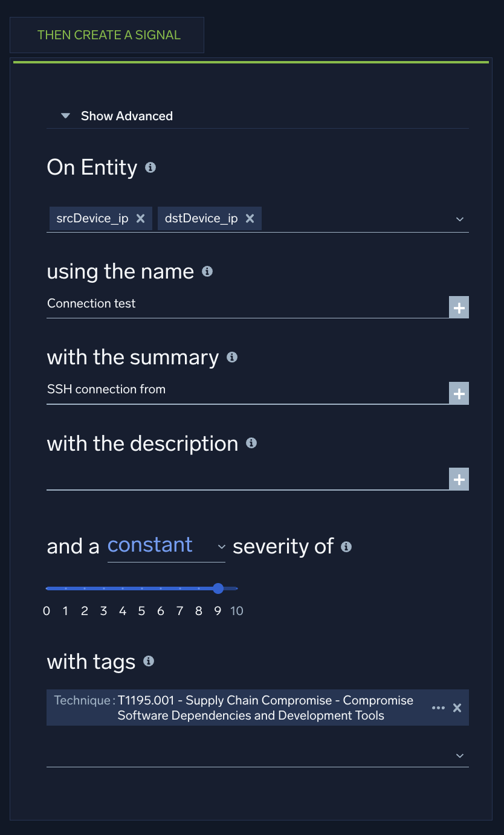Open tag options via the ellipsis icon

click(x=438, y=708)
